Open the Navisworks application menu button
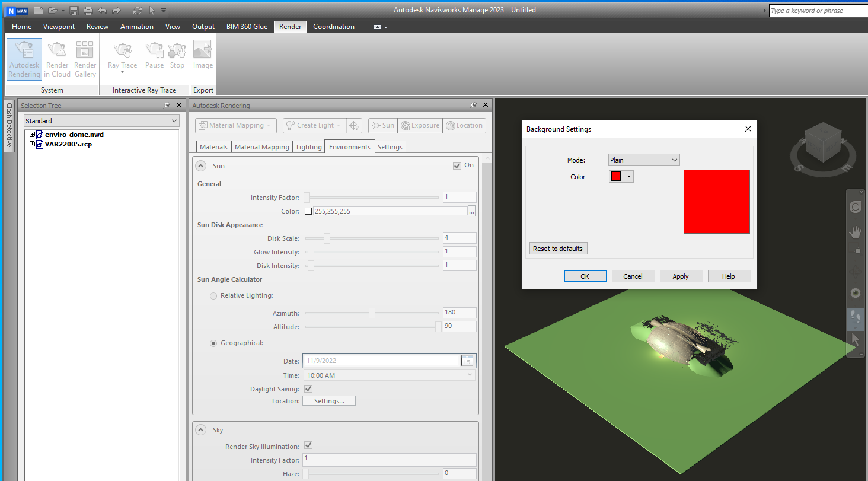The height and width of the screenshot is (481, 868). pyautogui.click(x=17, y=10)
